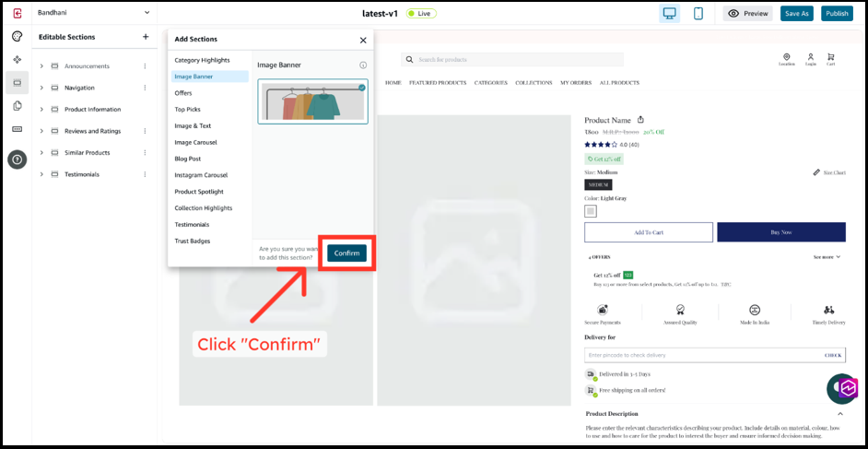Open the three-dot menu for Announcements
Viewport: 868px width, 449px height.
point(145,66)
